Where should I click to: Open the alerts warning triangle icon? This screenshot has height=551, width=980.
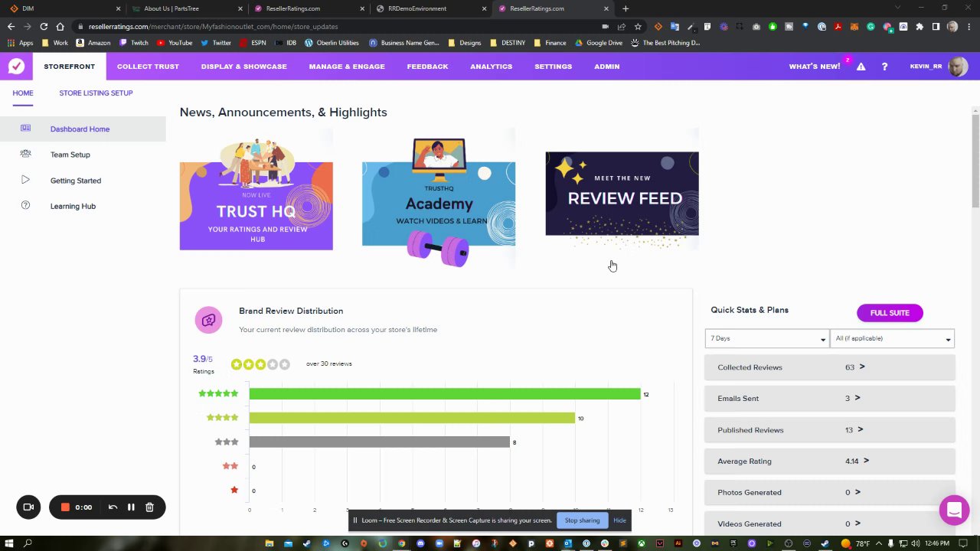pos(861,67)
